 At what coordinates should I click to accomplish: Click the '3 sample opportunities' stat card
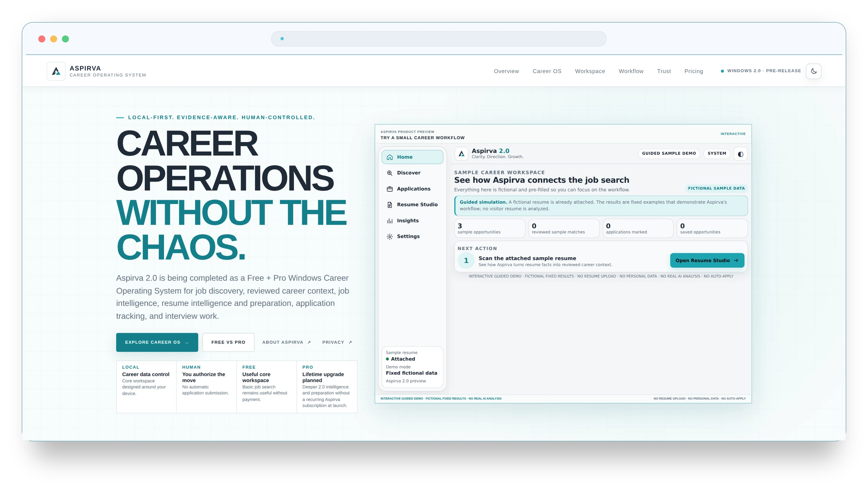pyautogui.click(x=489, y=229)
